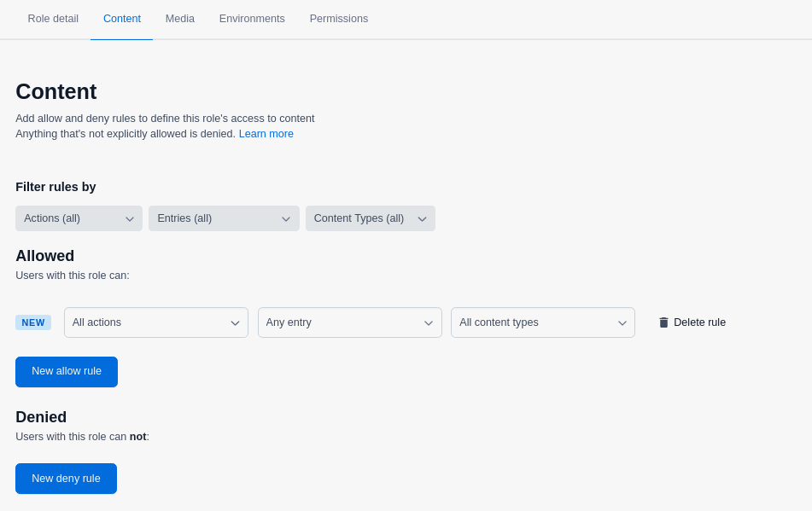Image resolution: width=812 pixels, height=511 pixels.
Task: Switch to the Role detail tab
Action: tap(53, 19)
